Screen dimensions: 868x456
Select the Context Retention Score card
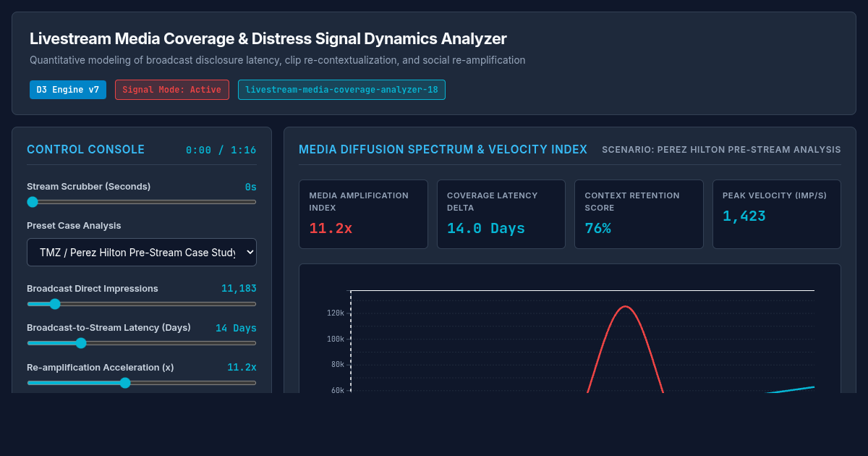point(639,214)
